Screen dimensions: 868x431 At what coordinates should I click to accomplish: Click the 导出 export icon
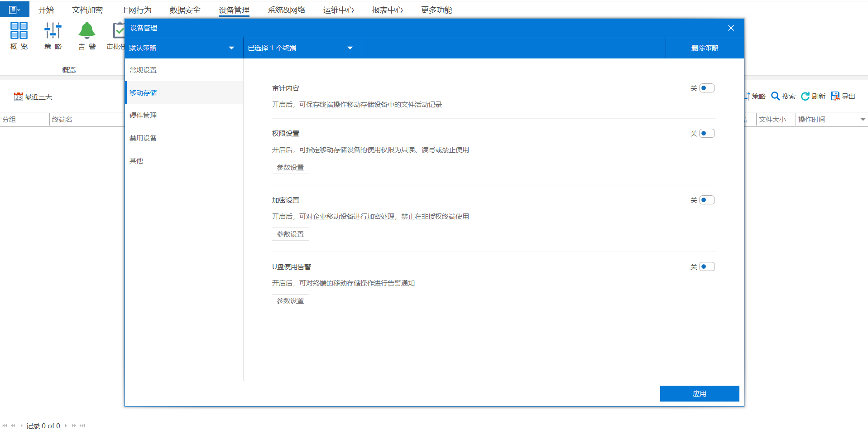click(835, 96)
